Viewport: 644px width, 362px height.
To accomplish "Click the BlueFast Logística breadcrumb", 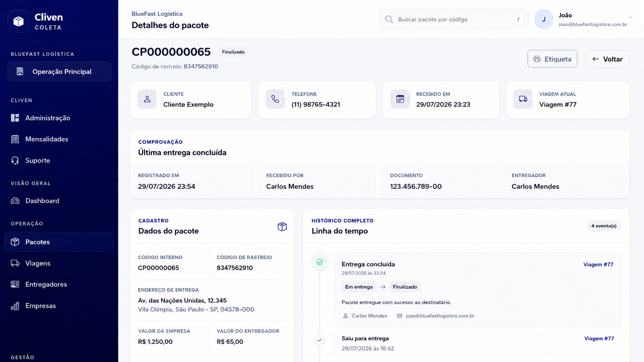I will coord(157,14).
